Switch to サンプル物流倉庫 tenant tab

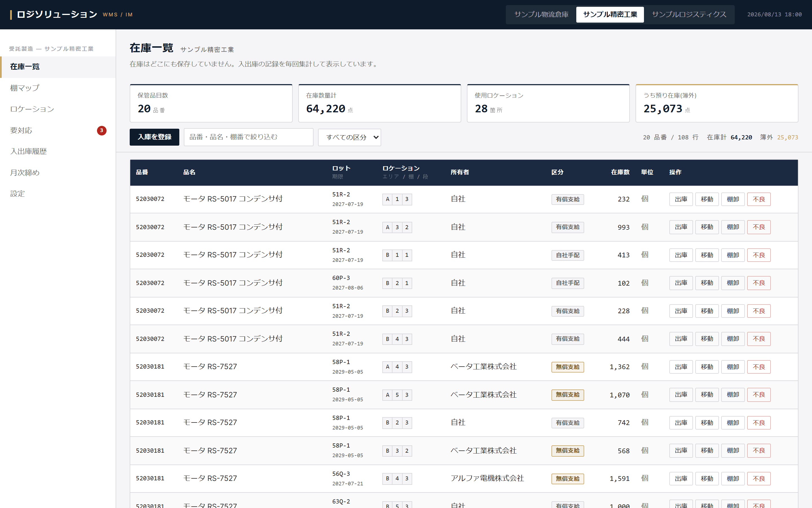point(541,14)
